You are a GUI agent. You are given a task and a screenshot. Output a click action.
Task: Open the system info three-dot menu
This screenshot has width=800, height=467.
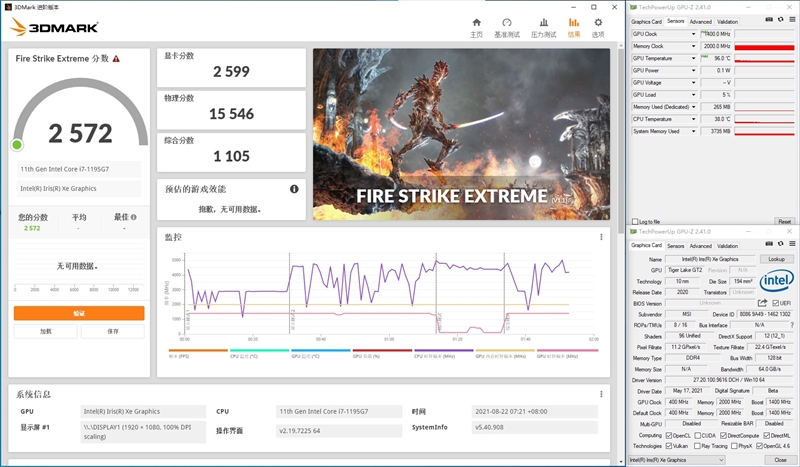click(601, 394)
